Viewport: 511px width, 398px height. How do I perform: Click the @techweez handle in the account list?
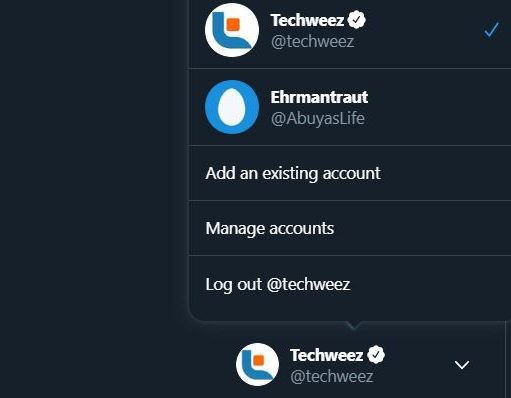(312, 42)
